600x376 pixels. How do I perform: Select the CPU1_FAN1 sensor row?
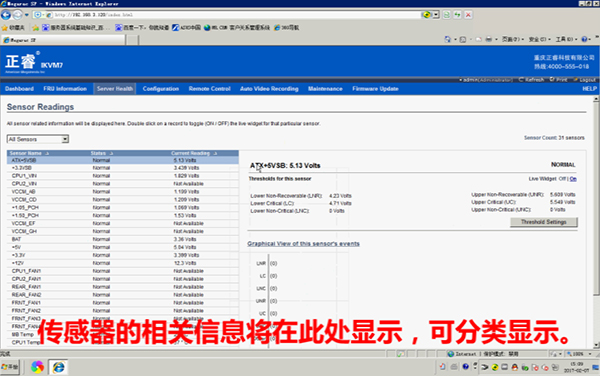tap(123, 271)
